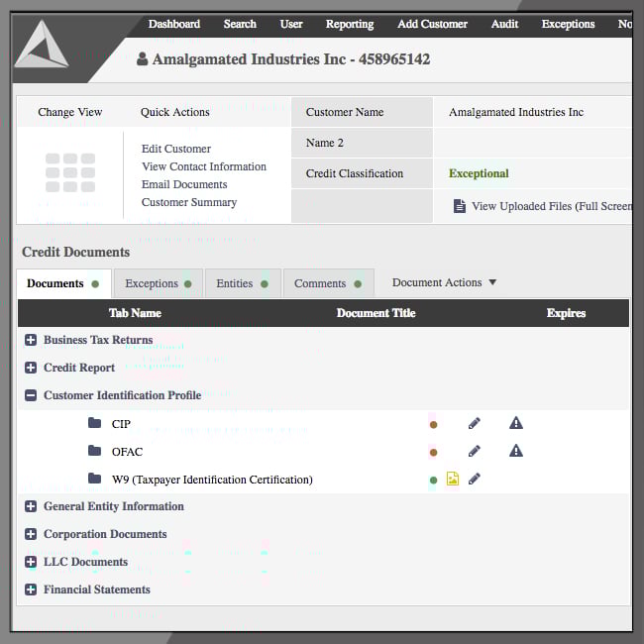This screenshot has height=644, width=644.
Task: Switch to the Comments tab
Action: (327, 283)
